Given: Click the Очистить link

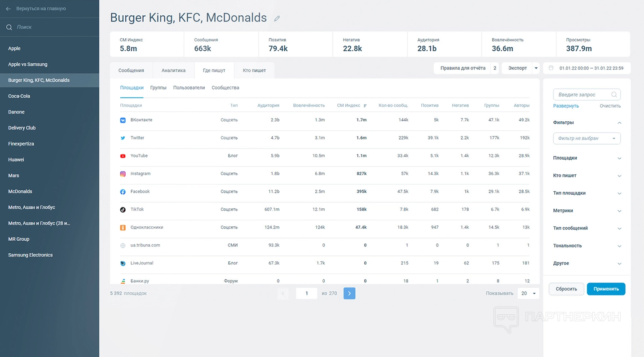Looking at the screenshot, I should click(610, 106).
